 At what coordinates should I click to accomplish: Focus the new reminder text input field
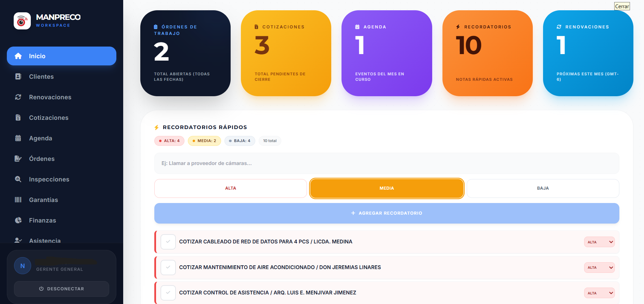pyautogui.click(x=387, y=163)
